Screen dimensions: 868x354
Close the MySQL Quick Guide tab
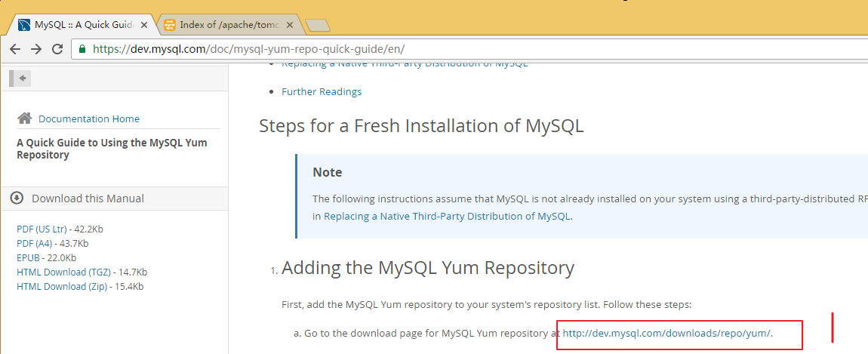pyautogui.click(x=144, y=25)
